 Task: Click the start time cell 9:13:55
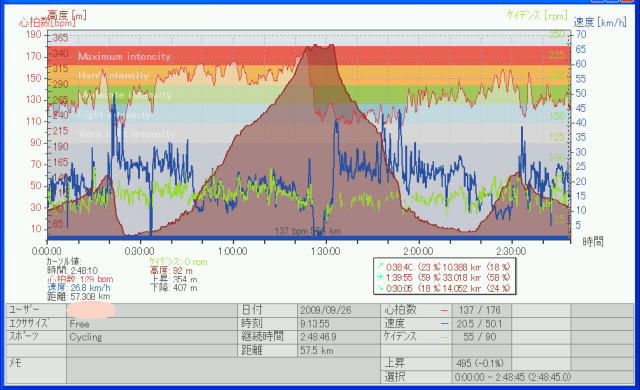pos(339,324)
